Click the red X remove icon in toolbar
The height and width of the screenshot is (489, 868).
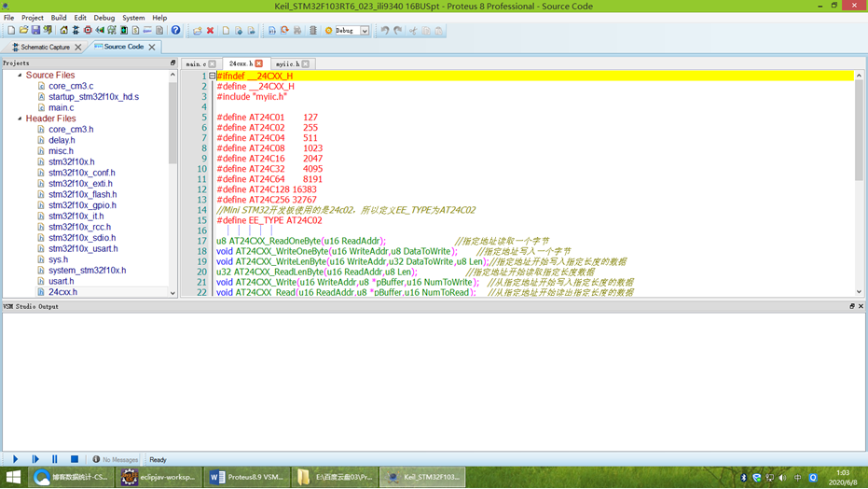[211, 31]
